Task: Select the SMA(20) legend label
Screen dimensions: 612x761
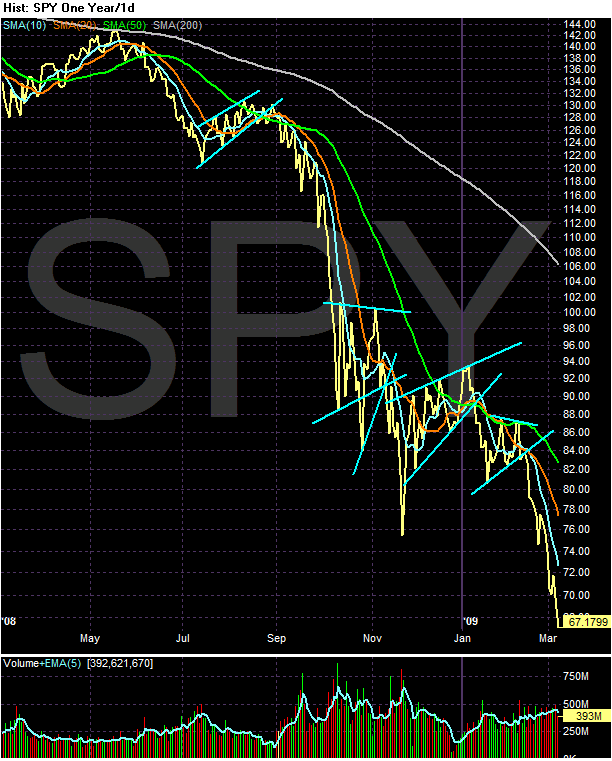Action: (x=75, y=25)
